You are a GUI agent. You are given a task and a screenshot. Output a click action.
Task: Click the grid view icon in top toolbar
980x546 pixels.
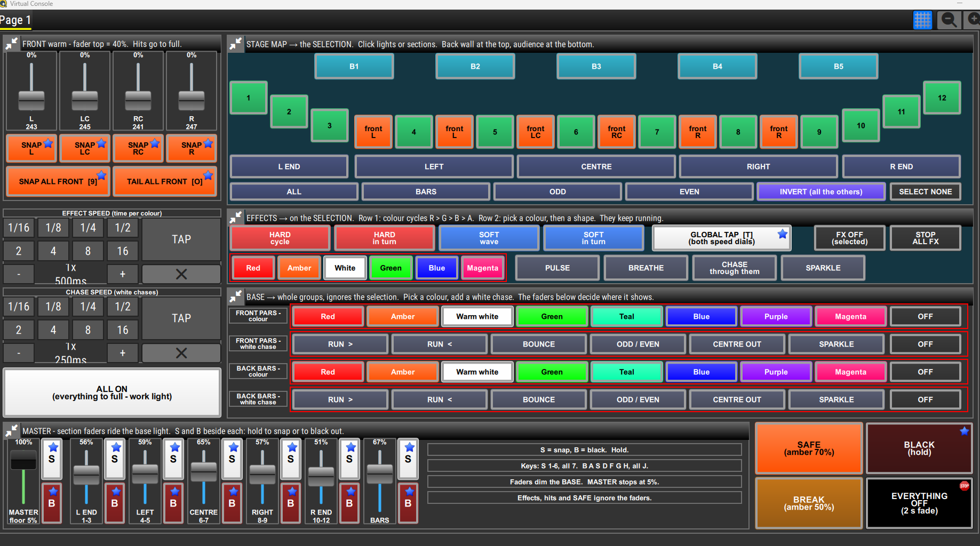pos(922,20)
